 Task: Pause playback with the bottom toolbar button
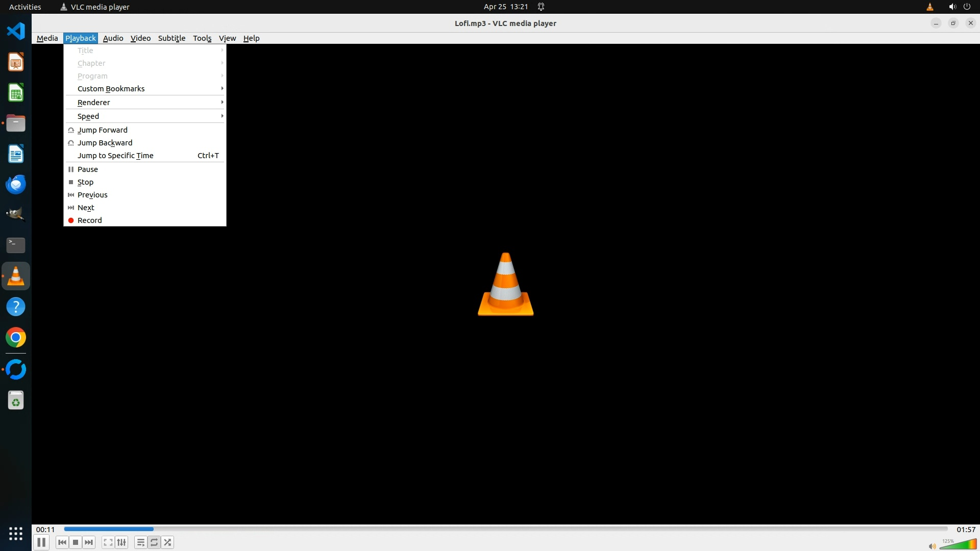(41, 542)
